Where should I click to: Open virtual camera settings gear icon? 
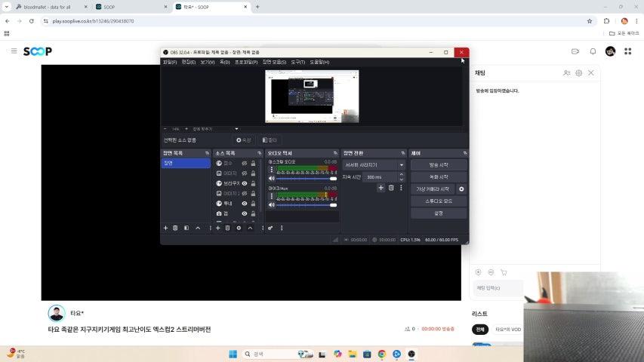(x=461, y=189)
